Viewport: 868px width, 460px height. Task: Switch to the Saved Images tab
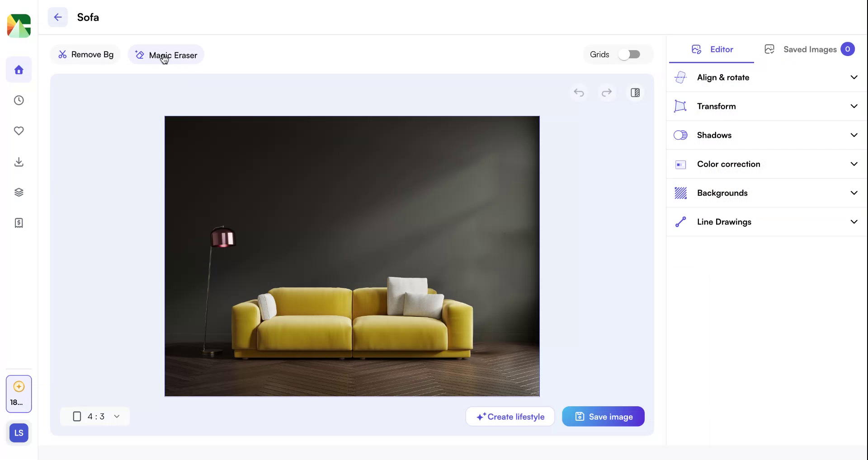(809, 49)
